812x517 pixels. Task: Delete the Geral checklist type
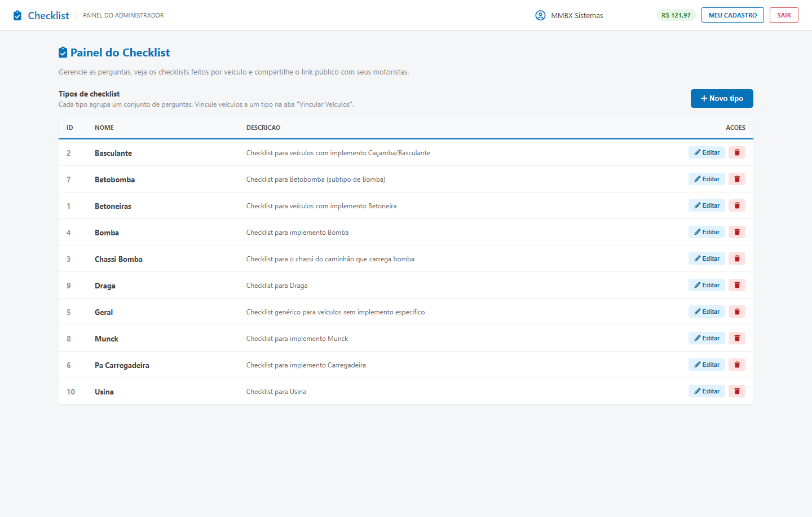[737, 312]
